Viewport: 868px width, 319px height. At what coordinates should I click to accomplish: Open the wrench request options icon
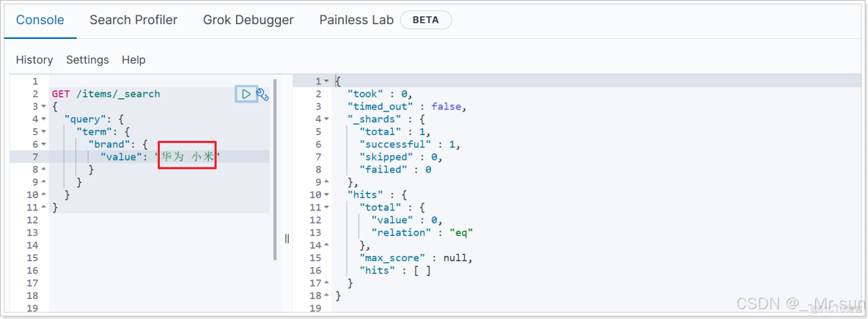262,94
